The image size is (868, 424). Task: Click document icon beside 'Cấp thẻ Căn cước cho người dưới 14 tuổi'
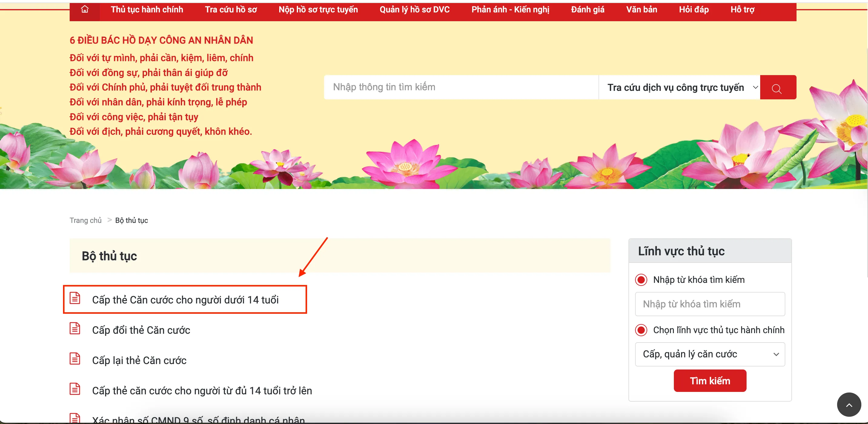tap(75, 298)
